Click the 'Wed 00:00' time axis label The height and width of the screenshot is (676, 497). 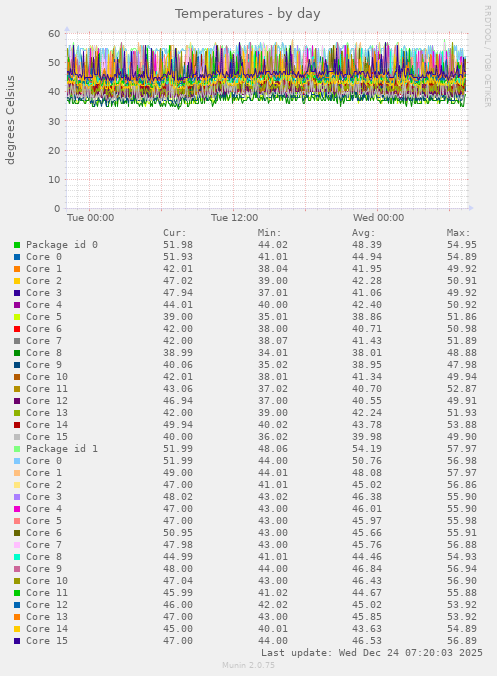378,218
